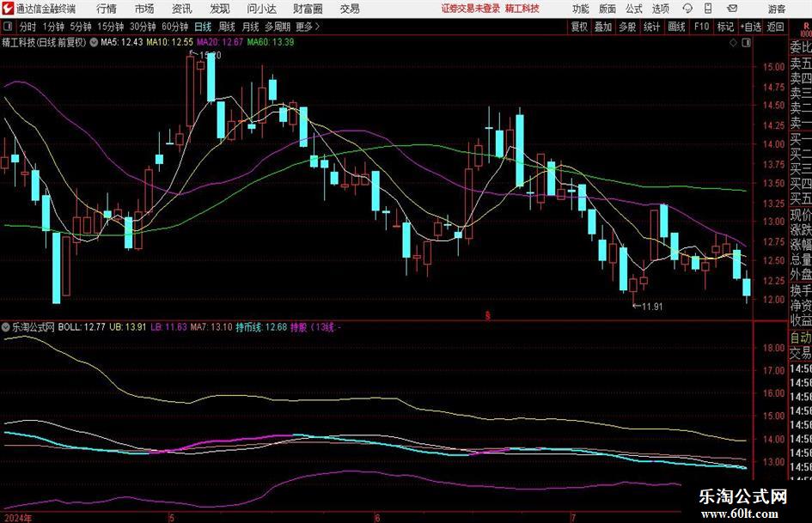Viewport: 812px width, 523px height.
Task: Click the UB: 13.91 value label
Action: coord(127,327)
